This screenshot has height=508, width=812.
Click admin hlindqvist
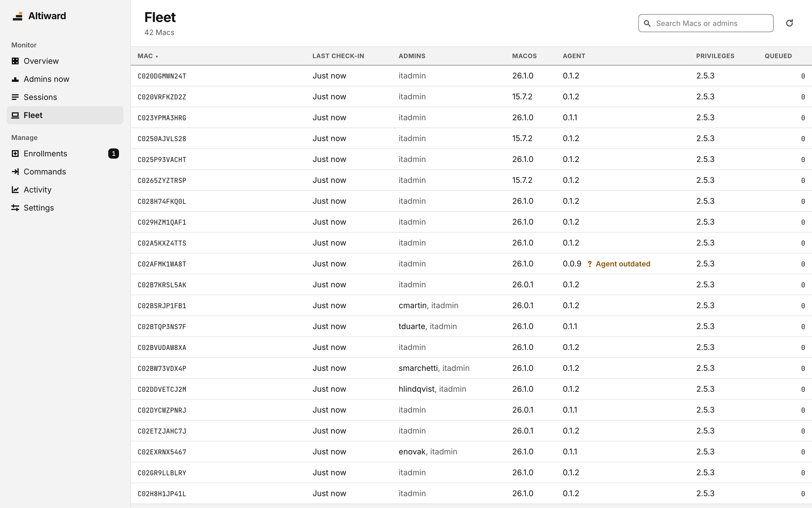(416, 389)
